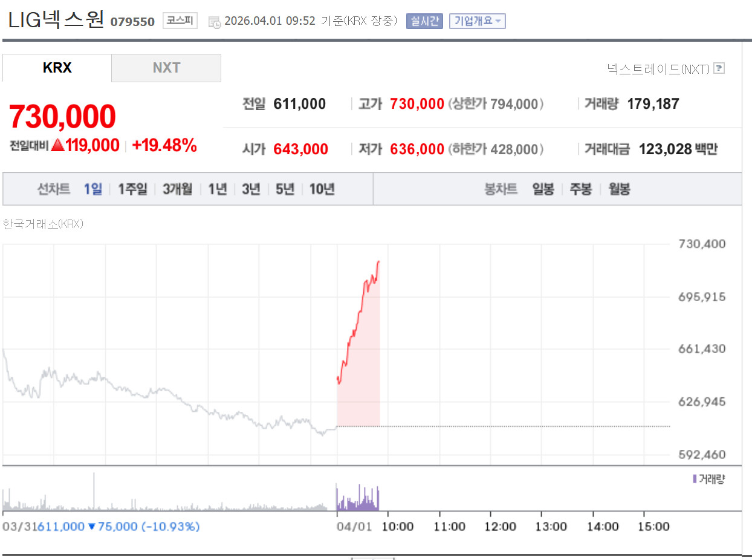The width and height of the screenshot is (752, 560).
Task: Click the 시가 value 643,000
Action: coord(301,149)
